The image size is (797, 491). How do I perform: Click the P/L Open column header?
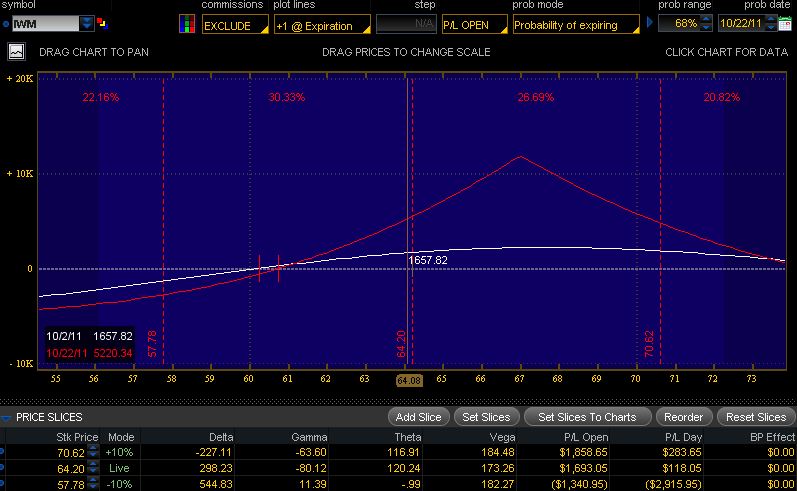coord(586,437)
